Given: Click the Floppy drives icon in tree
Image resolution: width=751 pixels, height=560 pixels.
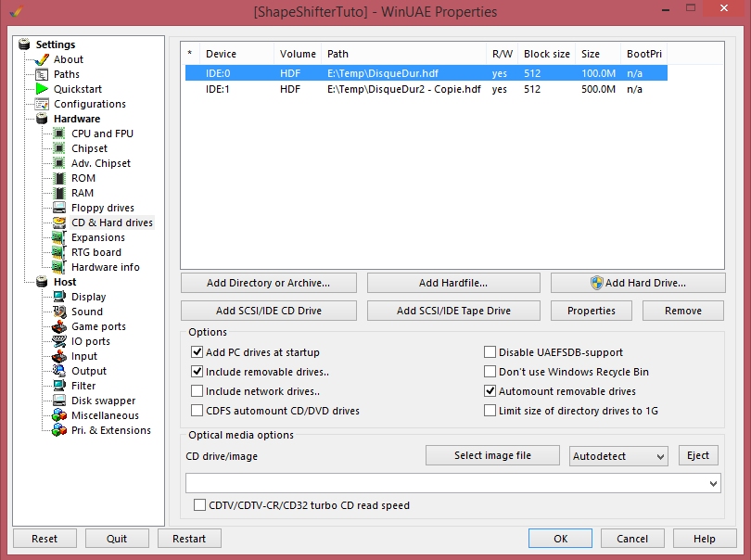Looking at the screenshot, I should 59,208.
